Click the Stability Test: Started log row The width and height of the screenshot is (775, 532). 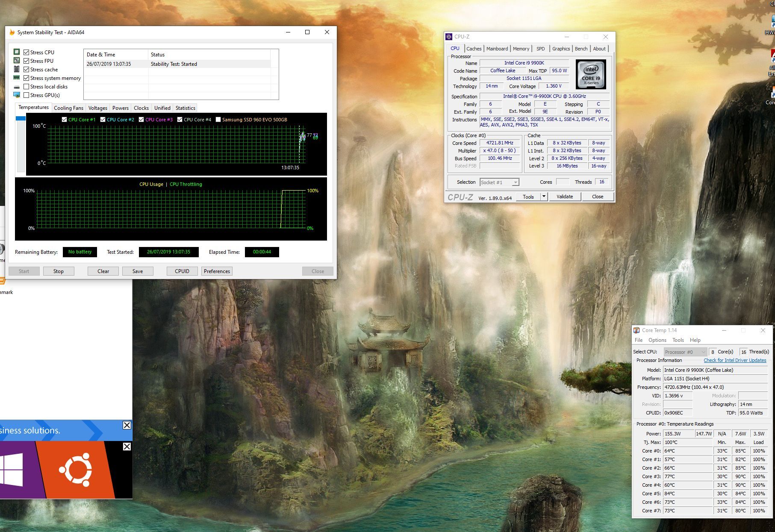coord(177,64)
